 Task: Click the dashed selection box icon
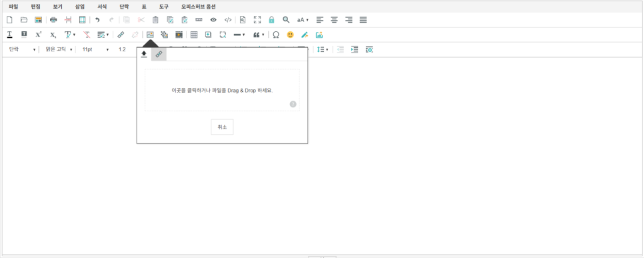click(x=223, y=35)
